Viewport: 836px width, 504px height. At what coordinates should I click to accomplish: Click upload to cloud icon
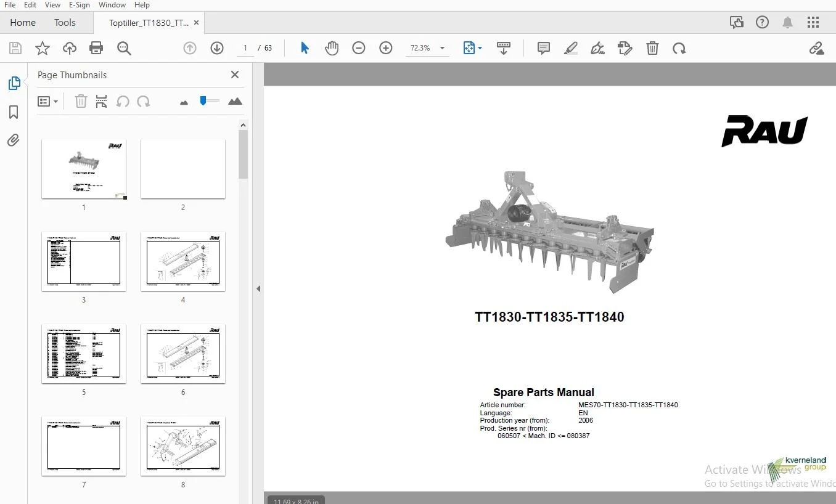click(x=70, y=48)
